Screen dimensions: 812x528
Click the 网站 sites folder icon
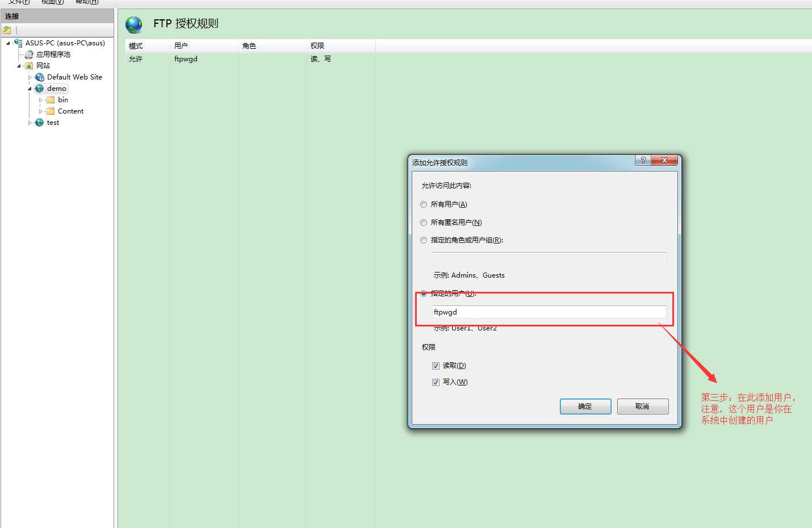tap(29, 66)
